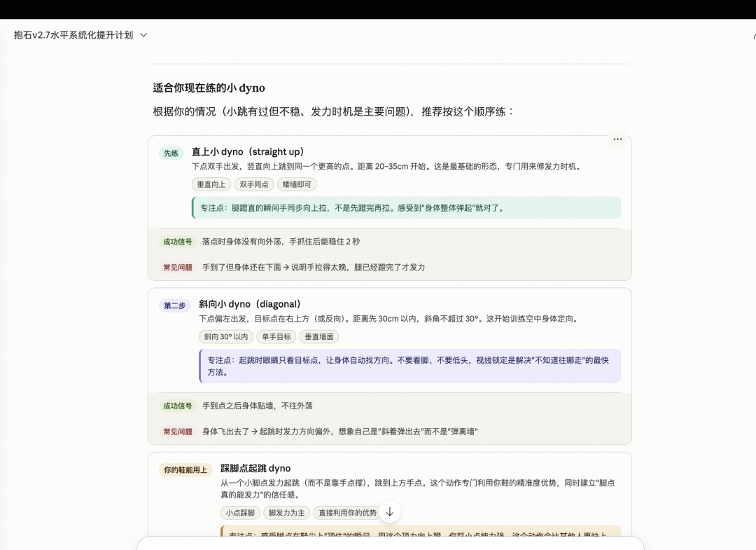Select the 垂直墙面 tag
Screen dimensions: 756x550
point(319,337)
